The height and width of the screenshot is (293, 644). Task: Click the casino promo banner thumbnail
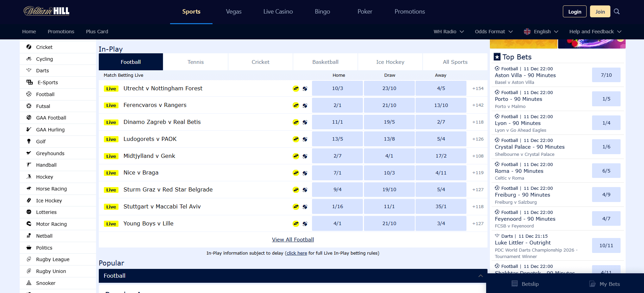[592, 44]
